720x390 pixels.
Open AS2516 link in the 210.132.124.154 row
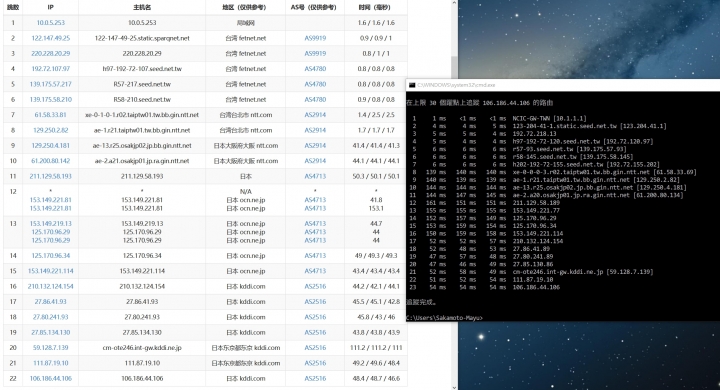[315, 286]
